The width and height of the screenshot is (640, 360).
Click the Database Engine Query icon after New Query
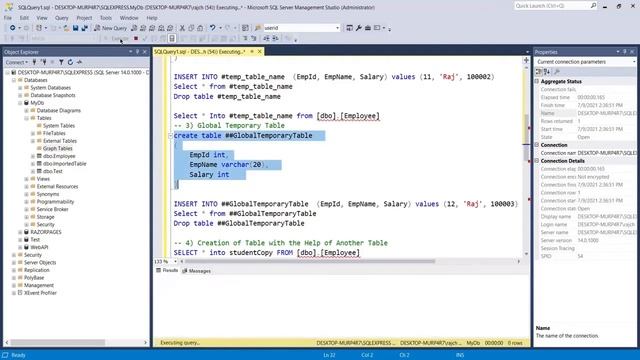click(x=134, y=28)
